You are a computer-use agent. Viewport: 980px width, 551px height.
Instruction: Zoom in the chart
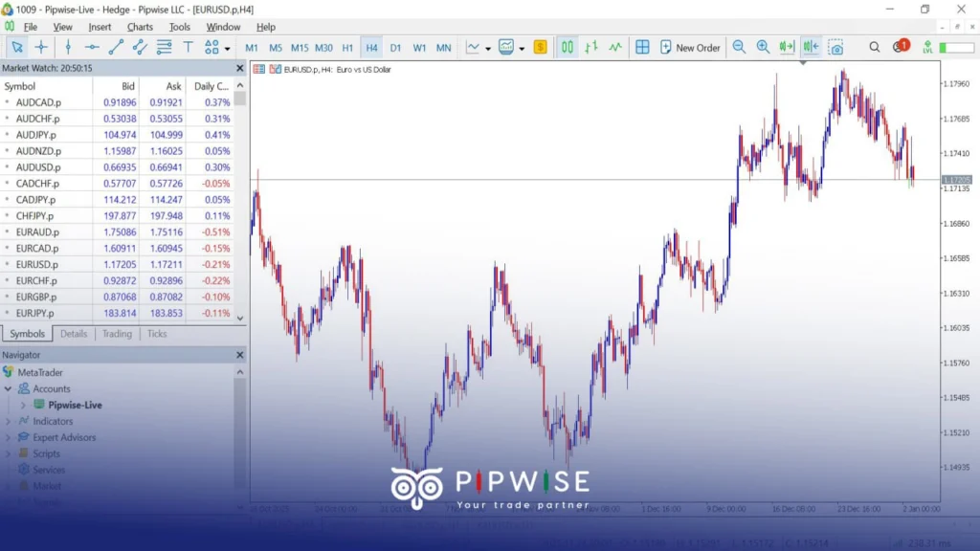pos(763,48)
